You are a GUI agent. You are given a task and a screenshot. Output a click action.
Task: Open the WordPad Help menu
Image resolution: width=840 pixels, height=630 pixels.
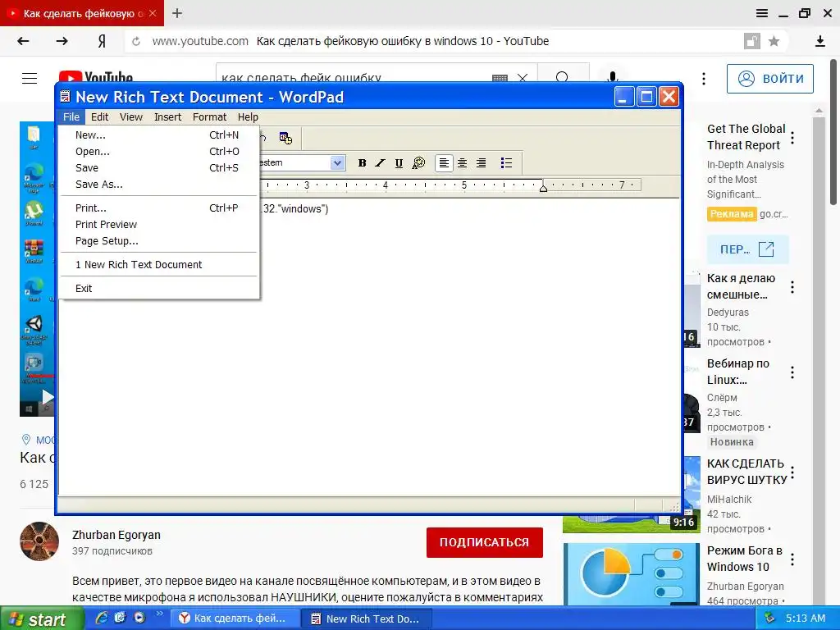(x=248, y=116)
